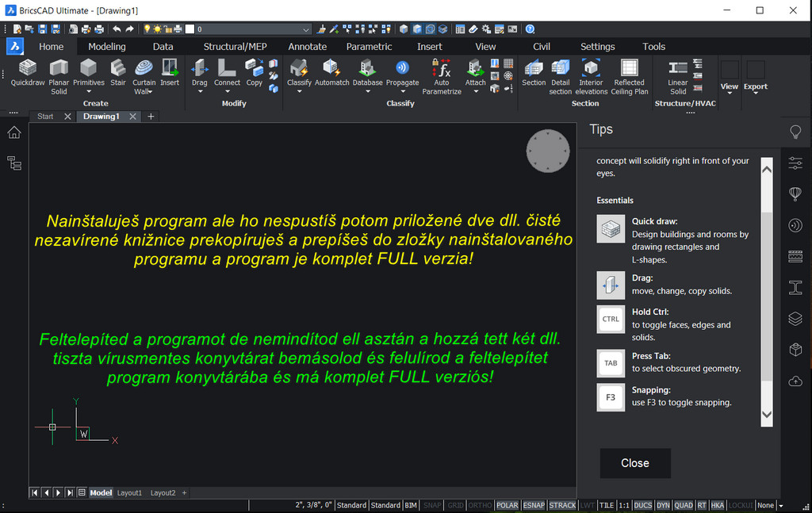Click the Undo arrow icon
This screenshot has width=812, height=513.
pos(117,29)
